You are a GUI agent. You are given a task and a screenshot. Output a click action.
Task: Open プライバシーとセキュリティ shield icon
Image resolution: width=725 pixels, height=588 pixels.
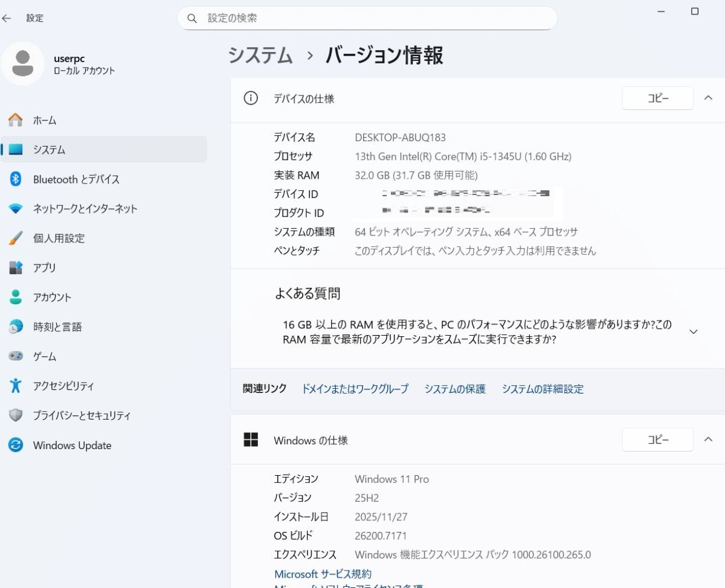[16, 415]
